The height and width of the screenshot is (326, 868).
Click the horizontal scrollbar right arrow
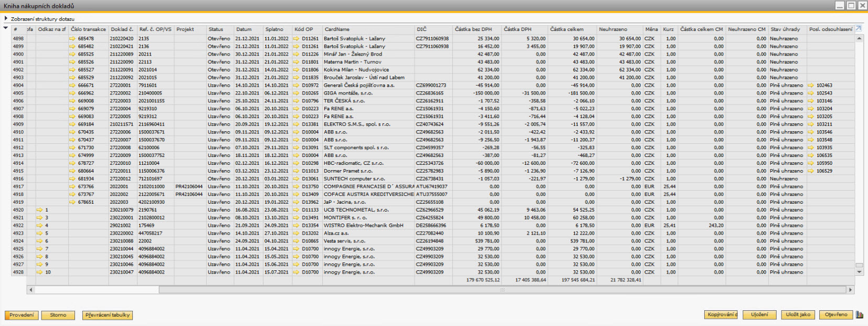pos(851,290)
